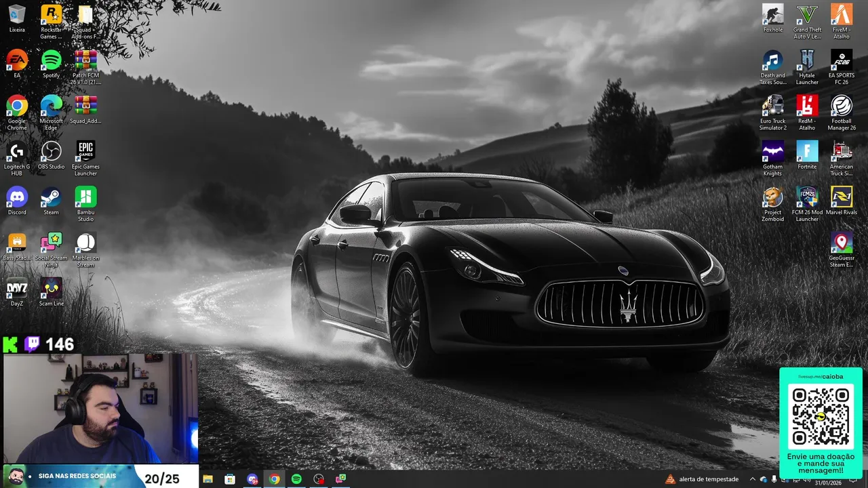Select the Euro Truck Simulator 2 icon
Image resolution: width=868 pixels, height=488 pixels.
(772, 113)
